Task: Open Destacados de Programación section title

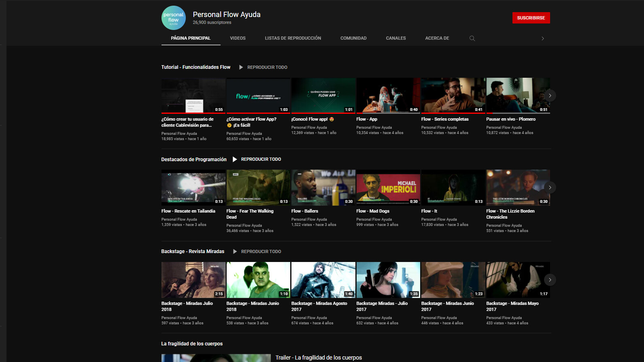Action: [194, 160]
